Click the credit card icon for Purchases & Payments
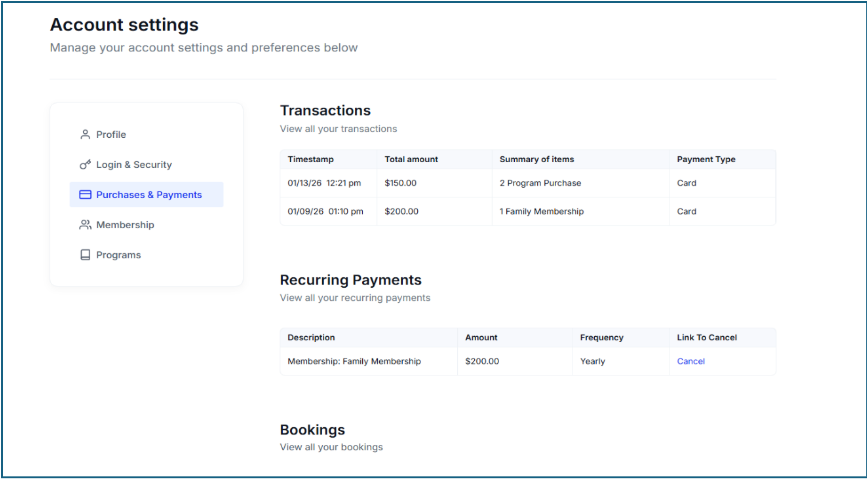The image size is (867, 480). click(85, 195)
